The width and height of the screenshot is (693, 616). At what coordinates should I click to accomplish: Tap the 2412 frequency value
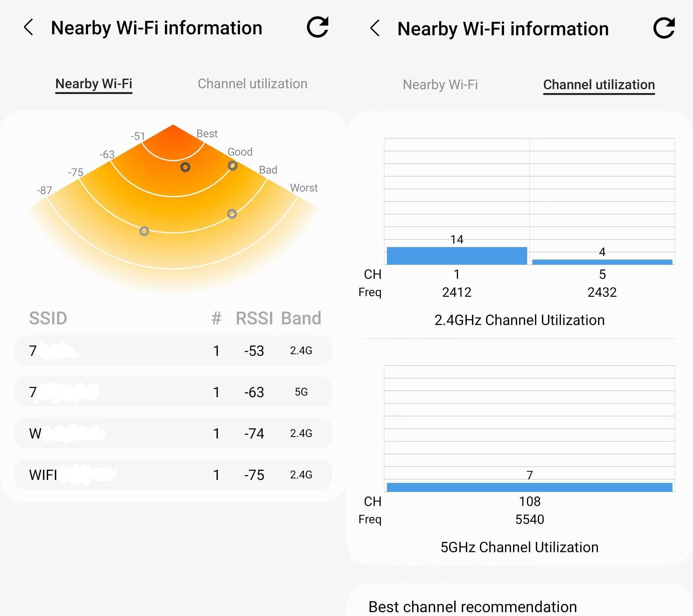pyautogui.click(x=457, y=292)
